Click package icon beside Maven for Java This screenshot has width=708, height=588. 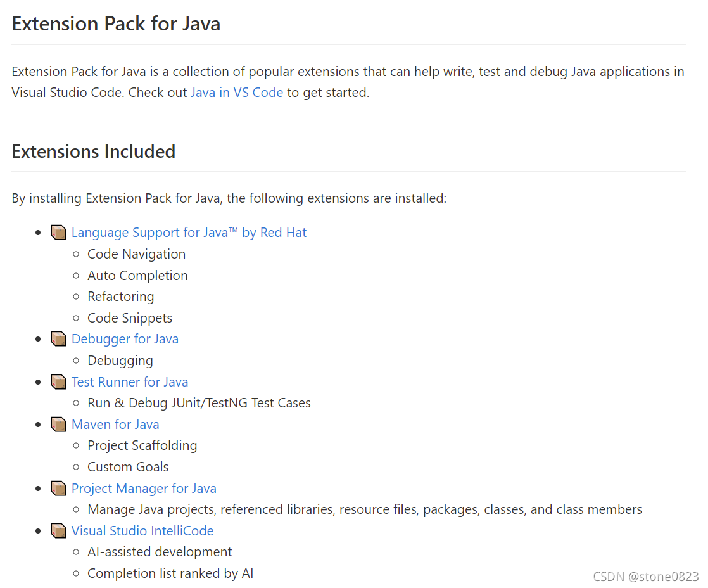[x=59, y=425]
